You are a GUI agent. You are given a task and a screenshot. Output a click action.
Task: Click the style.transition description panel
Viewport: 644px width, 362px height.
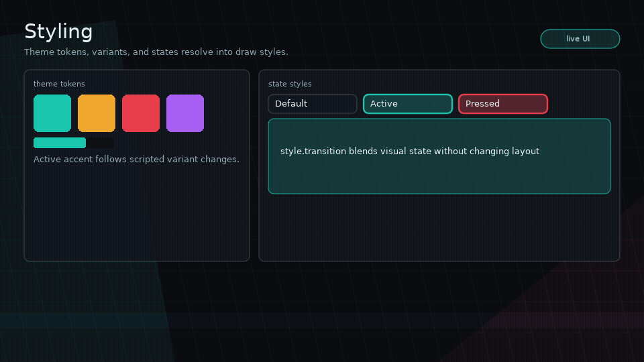click(439, 156)
